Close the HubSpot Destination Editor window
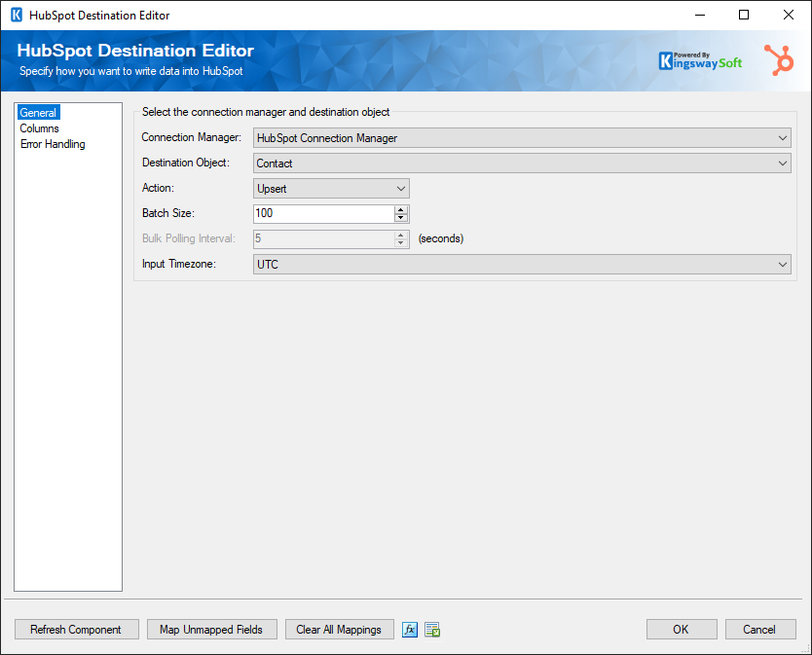This screenshot has width=812, height=655. coord(789,15)
